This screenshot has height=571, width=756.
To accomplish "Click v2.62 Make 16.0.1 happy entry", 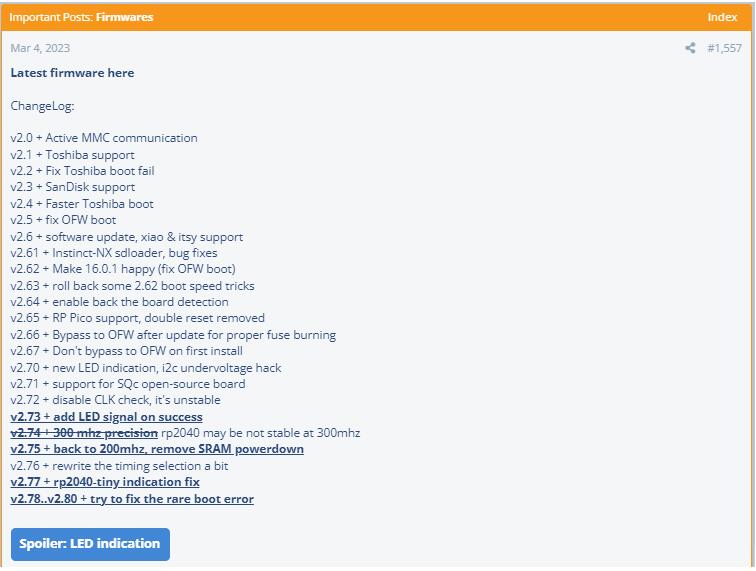I will coord(123,269).
